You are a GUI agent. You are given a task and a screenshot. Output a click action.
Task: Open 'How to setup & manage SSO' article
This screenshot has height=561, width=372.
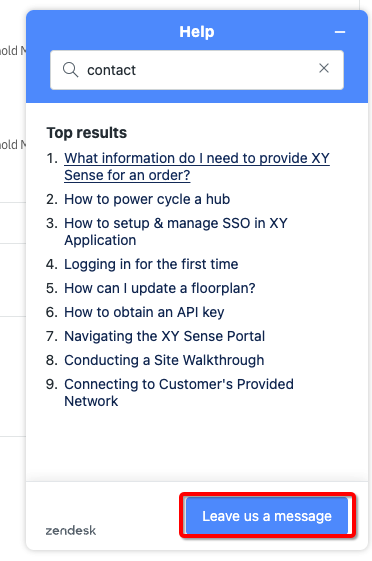pos(176,231)
